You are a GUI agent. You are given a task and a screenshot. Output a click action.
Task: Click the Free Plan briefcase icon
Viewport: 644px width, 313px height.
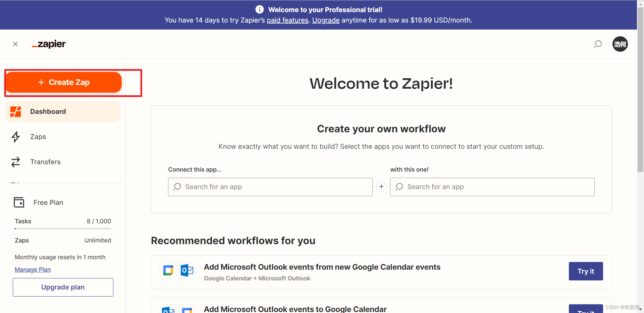click(x=19, y=202)
